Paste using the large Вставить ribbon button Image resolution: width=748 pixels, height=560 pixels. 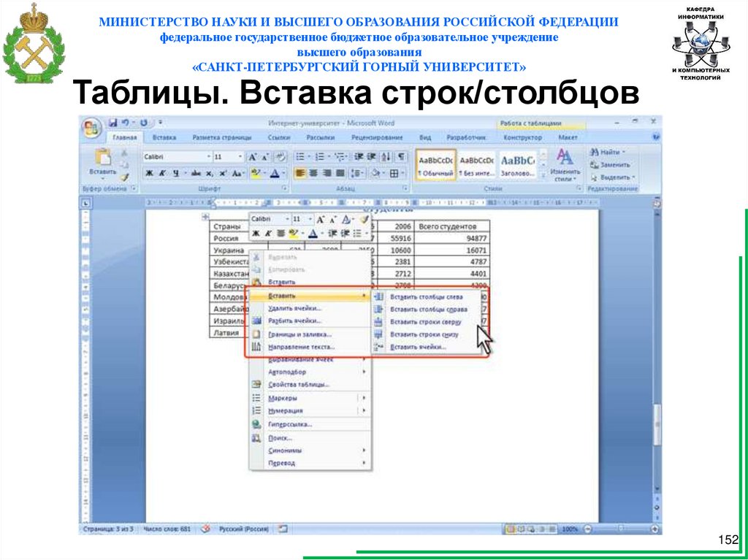[x=102, y=164]
